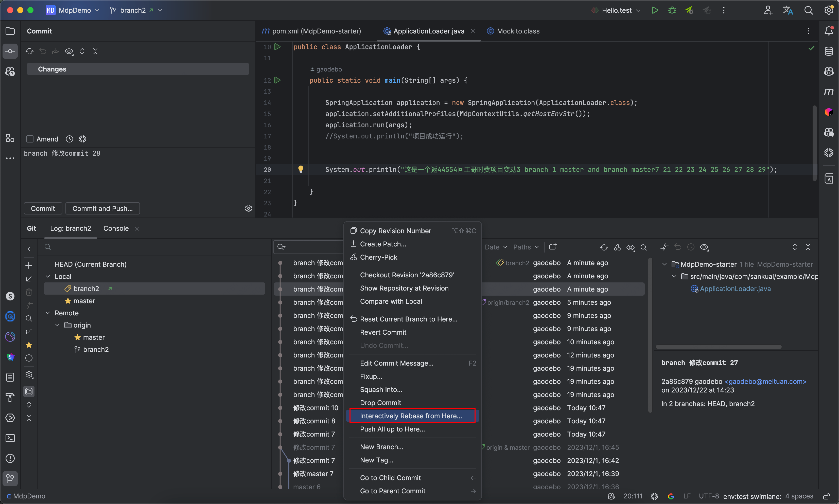
Task: Click Reset Current Branch to Here... entry
Action: coord(412,319)
